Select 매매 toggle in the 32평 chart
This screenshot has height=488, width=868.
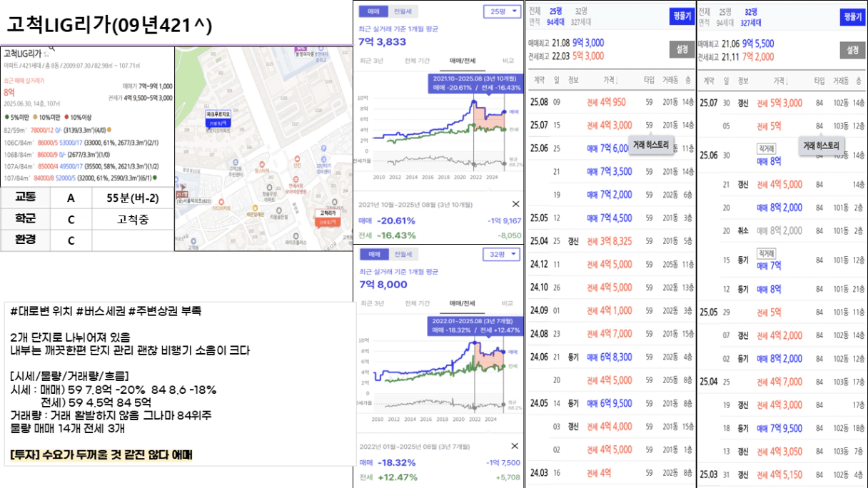373,254
